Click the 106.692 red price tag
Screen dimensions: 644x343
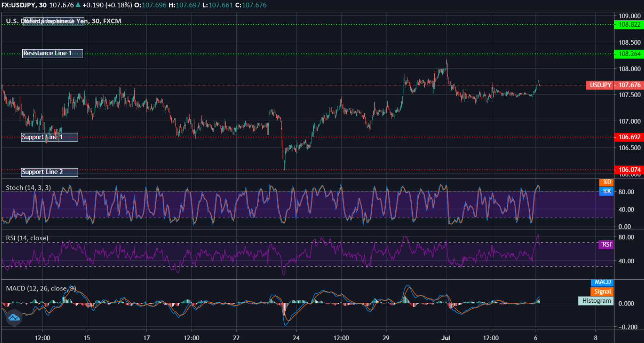pyautogui.click(x=629, y=137)
